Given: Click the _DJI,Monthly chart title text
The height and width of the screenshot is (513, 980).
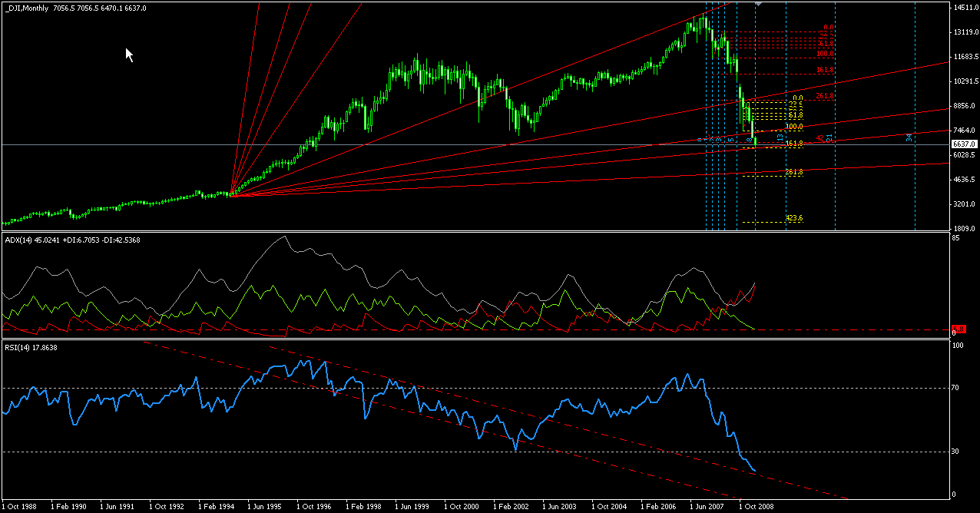Looking at the screenshot, I should [x=25, y=8].
